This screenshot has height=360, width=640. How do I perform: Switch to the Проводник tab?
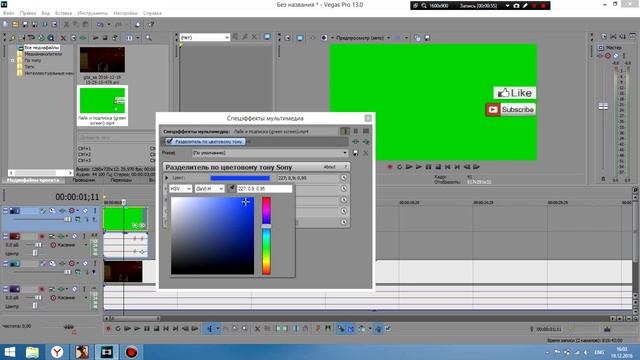(x=84, y=180)
